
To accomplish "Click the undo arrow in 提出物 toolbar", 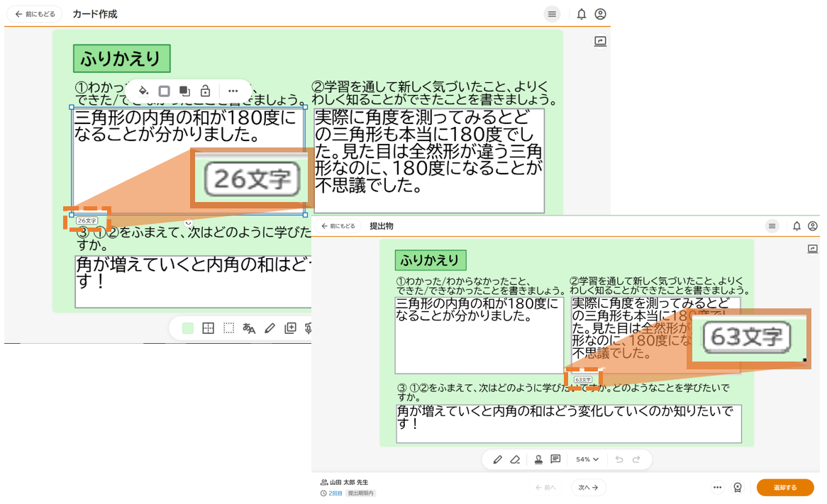I will pos(619,460).
